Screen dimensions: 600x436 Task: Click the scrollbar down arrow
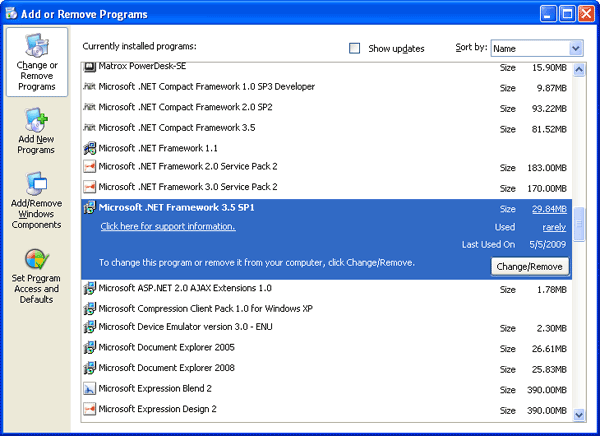pos(579,414)
